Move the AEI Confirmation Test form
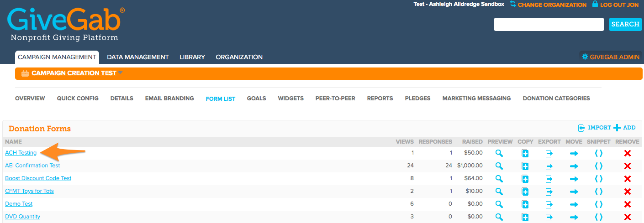 coord(574,166)
